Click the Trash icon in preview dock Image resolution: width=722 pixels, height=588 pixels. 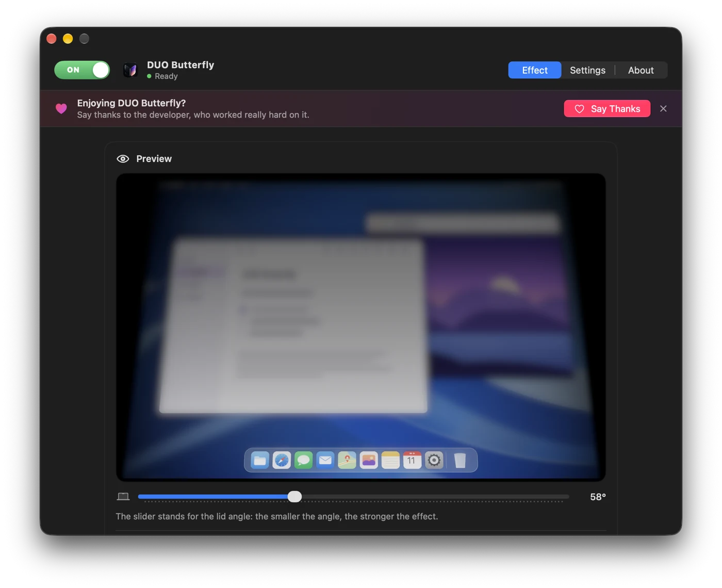(460, 460)
